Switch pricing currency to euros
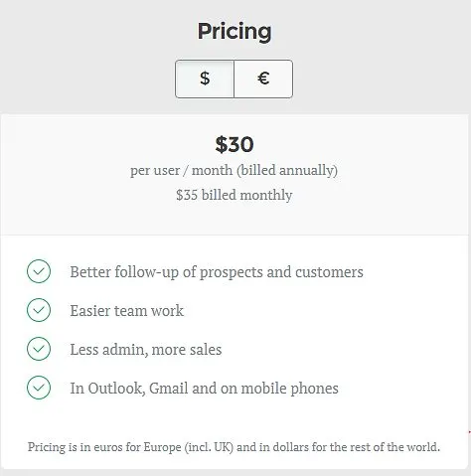The height and width of the screenshot is (476, 471). click(x=263, y=79)
